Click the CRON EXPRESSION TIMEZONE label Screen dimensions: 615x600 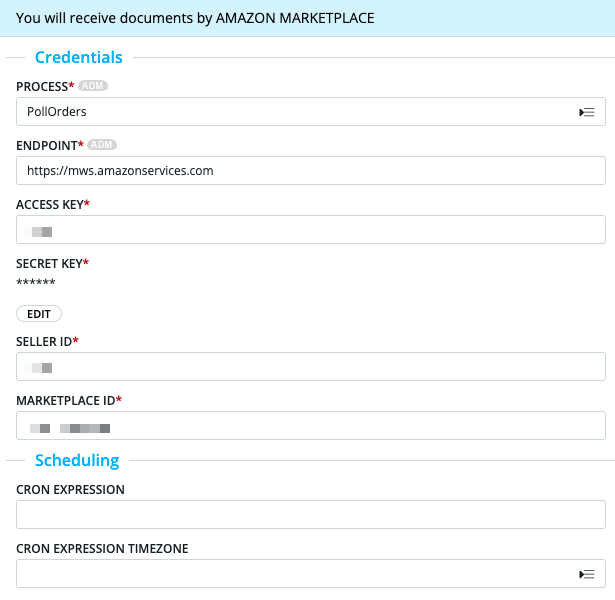102,549
